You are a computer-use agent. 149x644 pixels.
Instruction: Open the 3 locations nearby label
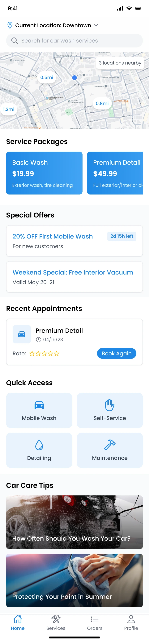pyautogui.click(x=120, y=63)
